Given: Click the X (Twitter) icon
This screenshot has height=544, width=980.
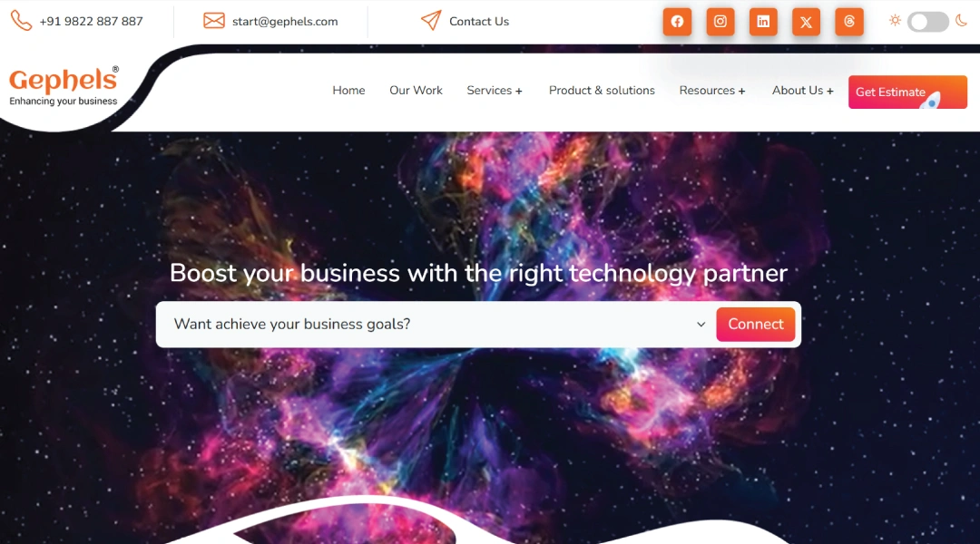Looking at the screenshot, I should point(807,22).
